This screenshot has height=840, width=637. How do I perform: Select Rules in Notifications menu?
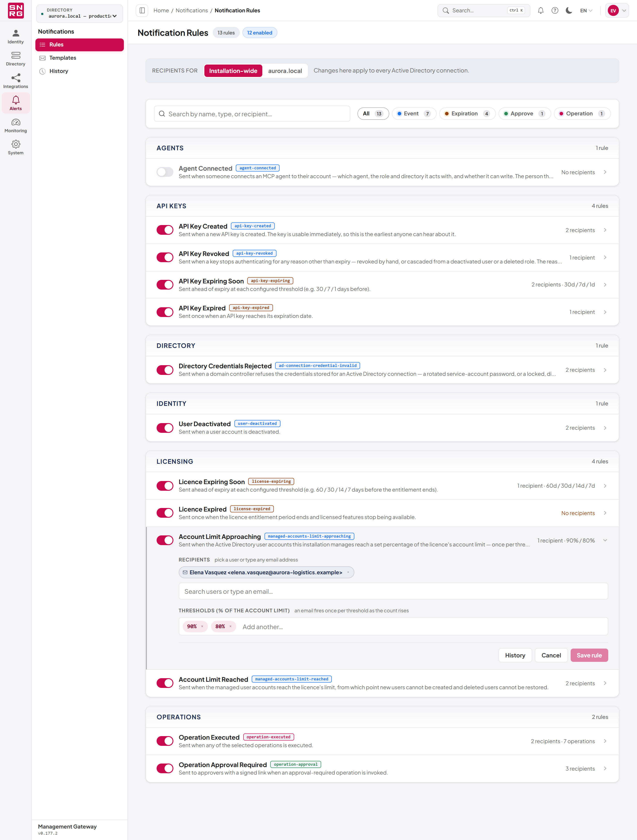coord(79,44)
